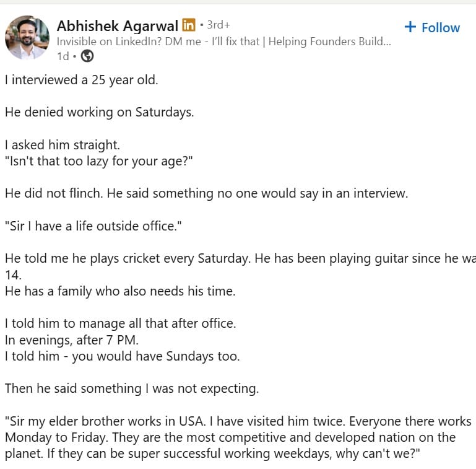Open the 'Invisible on LinkedIn?' headline text
The height and width of the screenshot is (469, 476).
(223, 42)
